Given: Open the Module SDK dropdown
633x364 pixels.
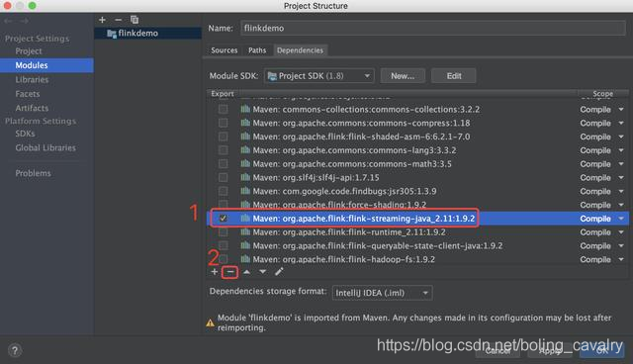Looking at the screenshot, I should click(318, 76).
